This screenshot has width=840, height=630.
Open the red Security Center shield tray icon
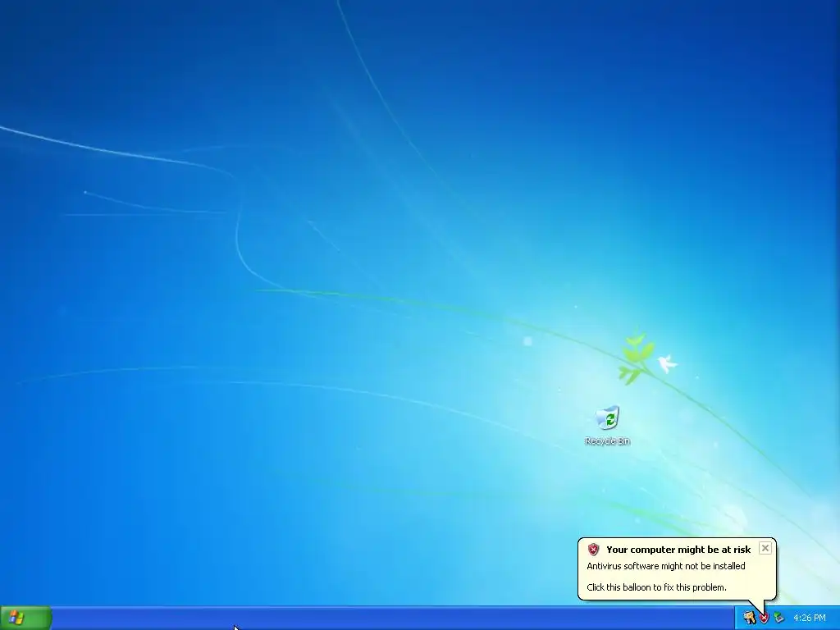(764, 619)
